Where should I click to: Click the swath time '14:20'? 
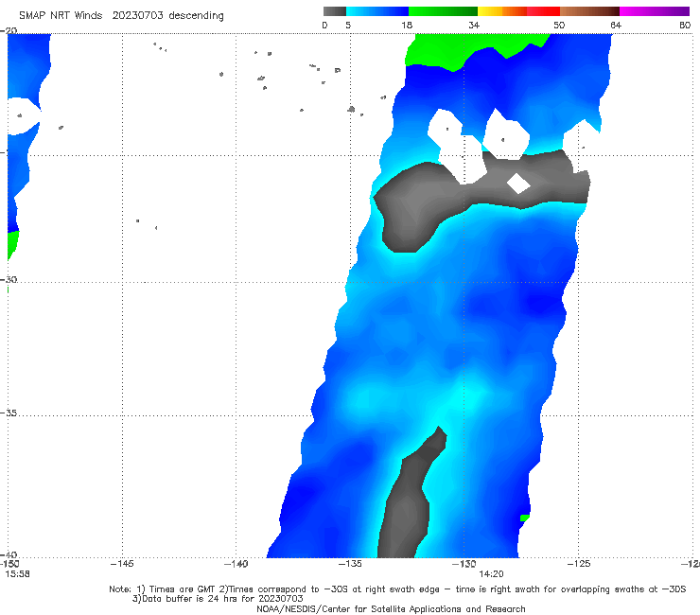491,574
